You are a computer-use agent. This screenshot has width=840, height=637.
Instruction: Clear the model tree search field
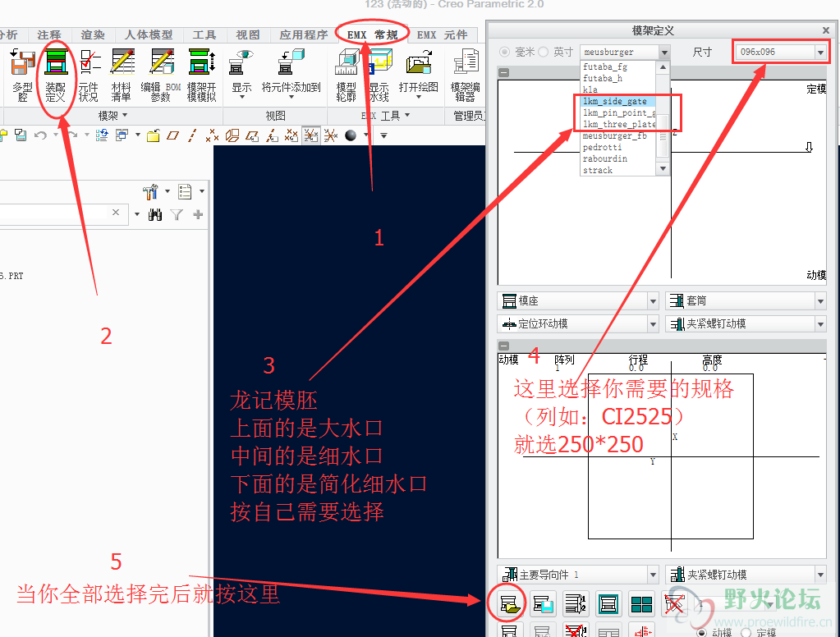(116, 213)
